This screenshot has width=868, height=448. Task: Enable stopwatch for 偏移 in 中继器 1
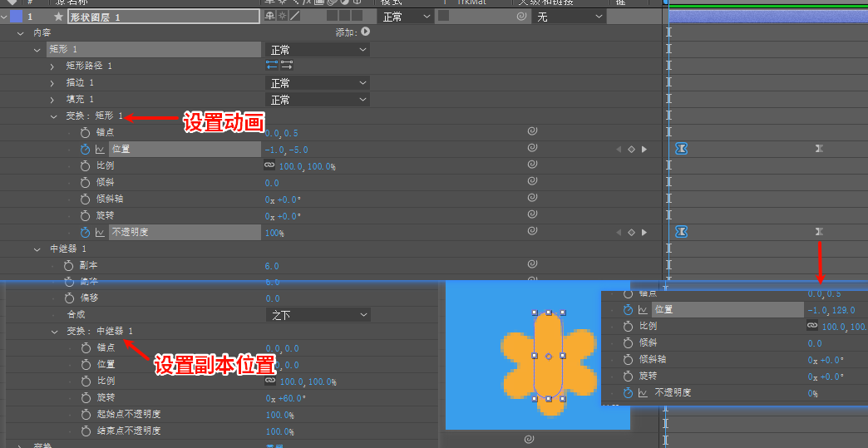pos(69,298)
